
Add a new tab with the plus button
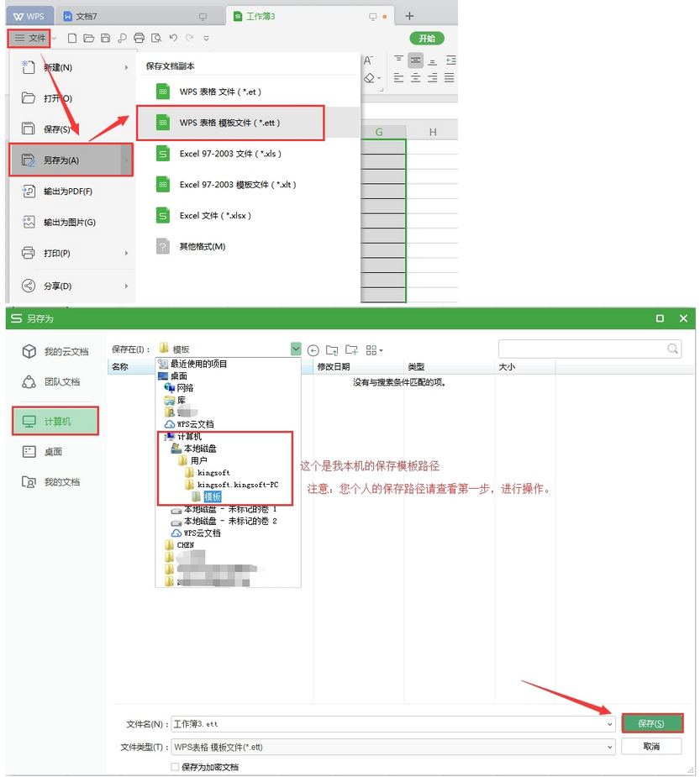click(409, 16)
